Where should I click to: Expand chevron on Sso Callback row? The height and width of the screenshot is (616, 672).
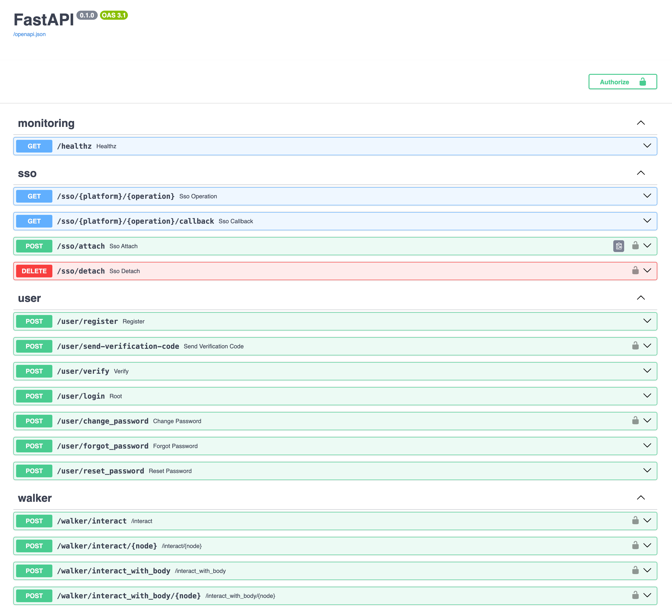coord(647,221)
